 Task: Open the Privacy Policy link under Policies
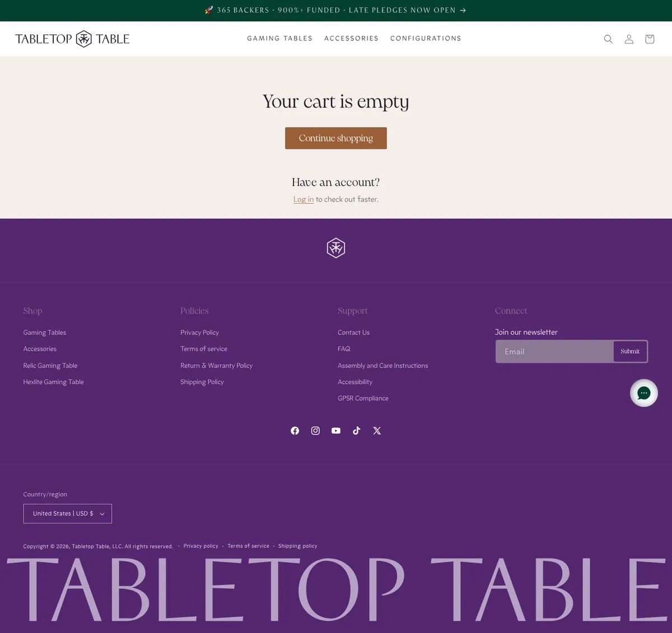tap(199, 332)
